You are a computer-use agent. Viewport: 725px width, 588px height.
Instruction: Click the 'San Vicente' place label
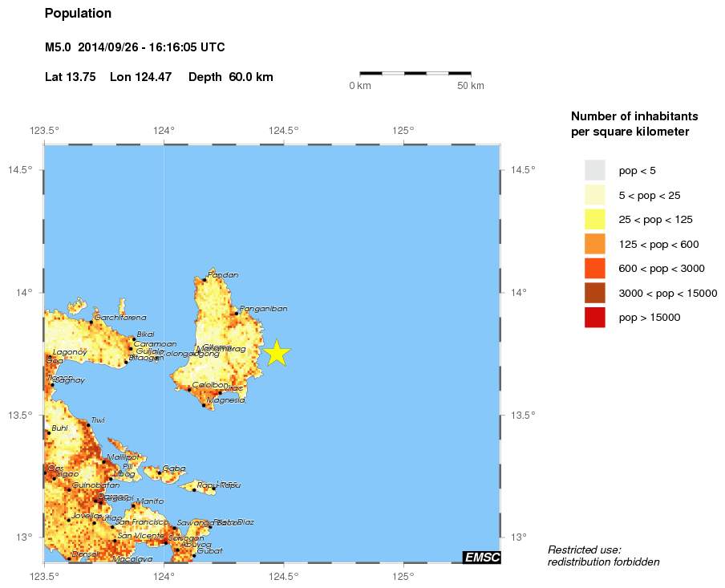tap(140, 536)
